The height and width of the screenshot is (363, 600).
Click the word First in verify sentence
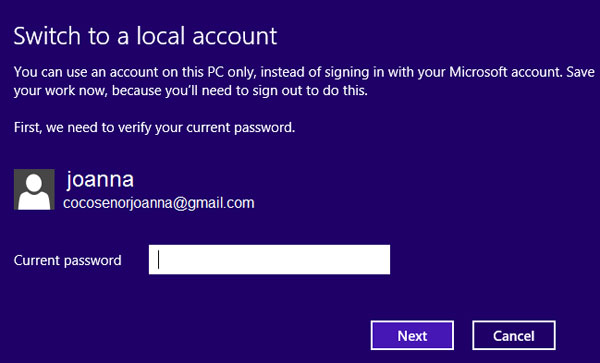(27, 127)
